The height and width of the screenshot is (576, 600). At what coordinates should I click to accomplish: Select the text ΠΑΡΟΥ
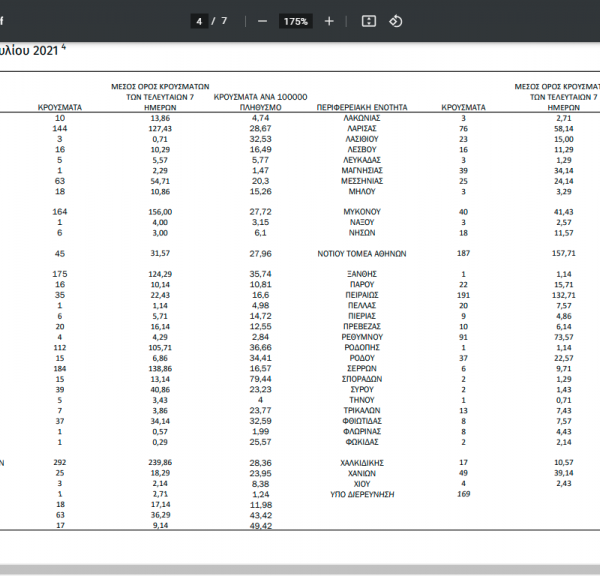pos(362,284)
